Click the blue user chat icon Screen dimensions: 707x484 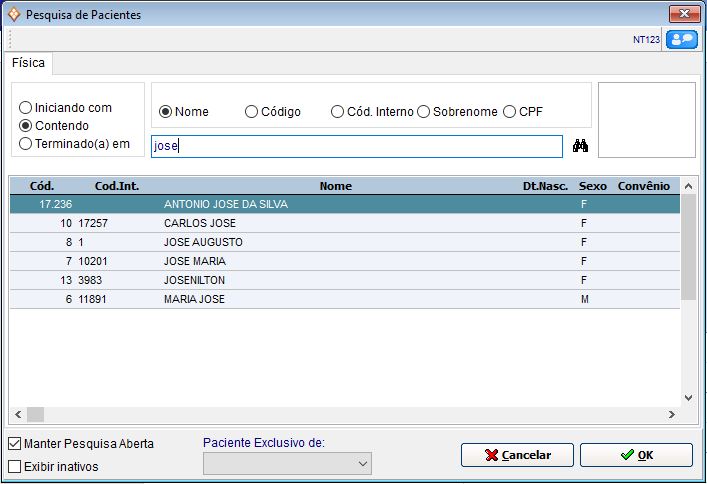pyautogui.click(x=681, y=40)
